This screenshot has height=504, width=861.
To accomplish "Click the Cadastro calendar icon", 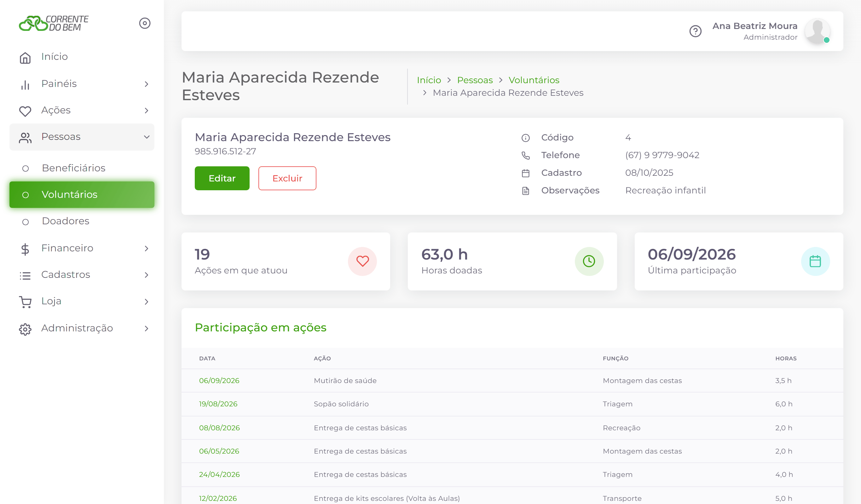I will tap(525, 174).
